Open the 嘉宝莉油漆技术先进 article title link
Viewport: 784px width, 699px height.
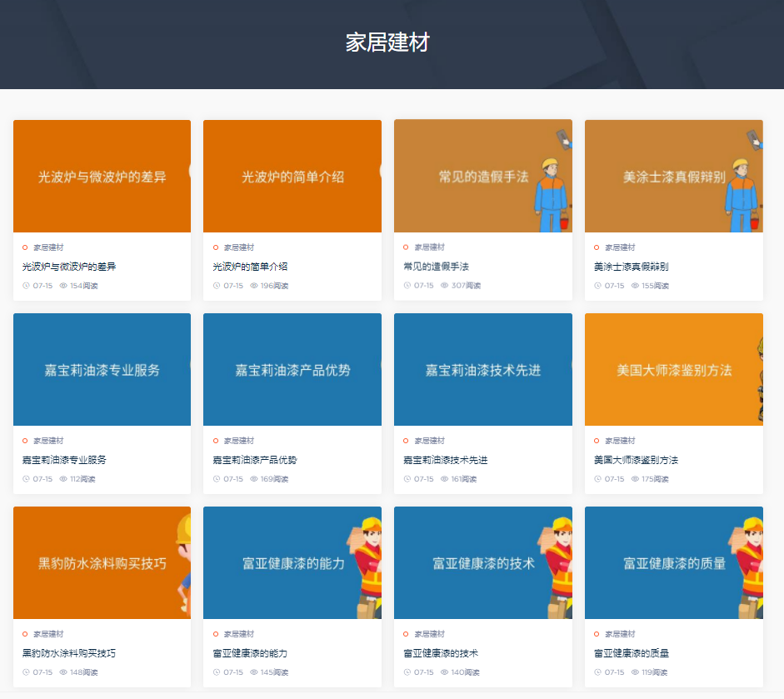(x=445, y=460)
